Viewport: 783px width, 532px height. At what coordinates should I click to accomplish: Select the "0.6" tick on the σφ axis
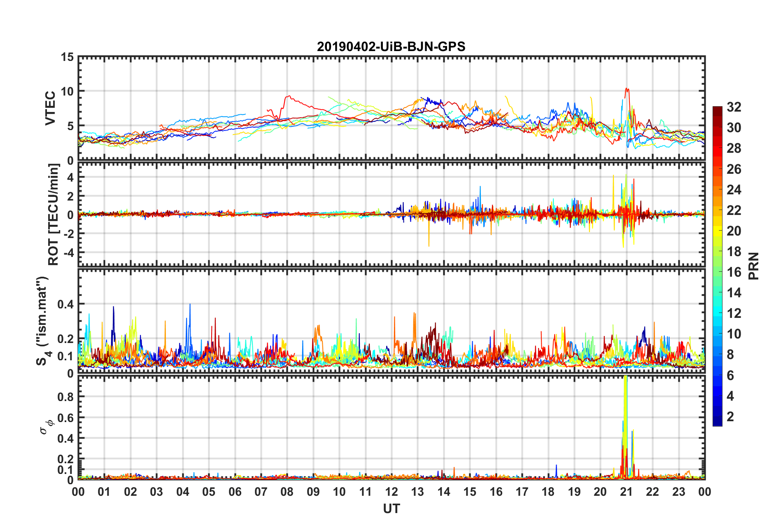point(66,418)
